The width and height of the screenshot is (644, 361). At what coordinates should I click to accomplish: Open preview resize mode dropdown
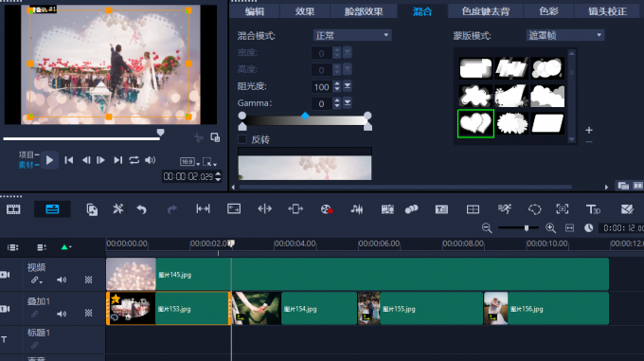pos(209,162)
